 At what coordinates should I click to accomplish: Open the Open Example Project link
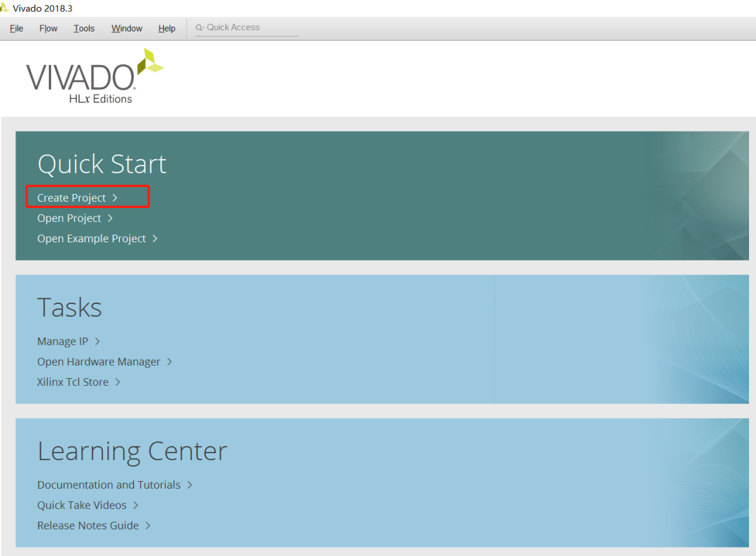pos(91,238)
